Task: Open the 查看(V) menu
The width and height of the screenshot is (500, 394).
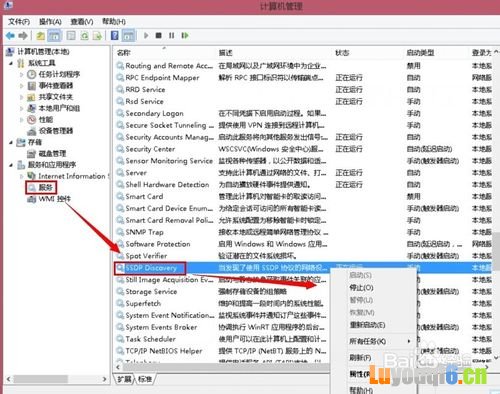Action: click(82, 22)
